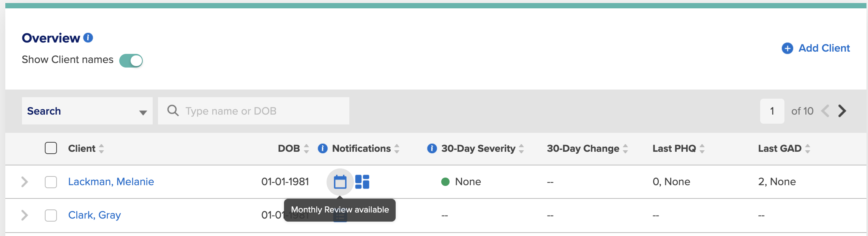Sort by DOB column
Image resolution: width=868 pixels, height=236 pixels.
tap(306, 148)
